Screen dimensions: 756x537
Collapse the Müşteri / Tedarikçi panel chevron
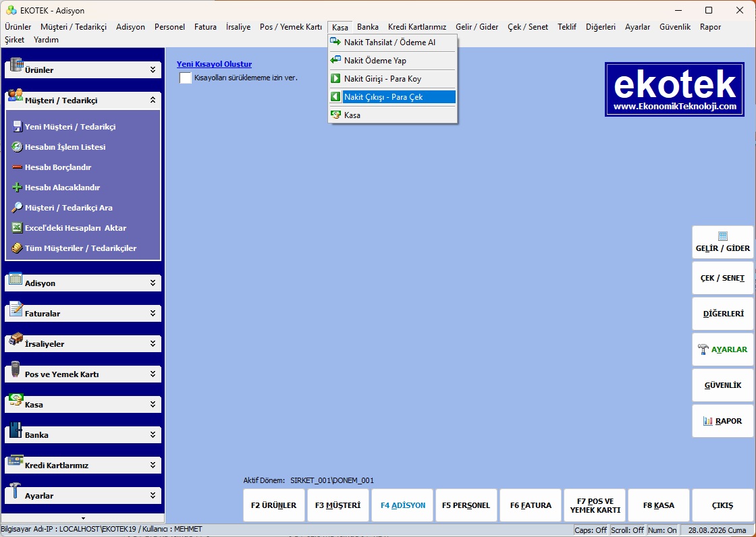pyautogui.click(x=153, y=101)
